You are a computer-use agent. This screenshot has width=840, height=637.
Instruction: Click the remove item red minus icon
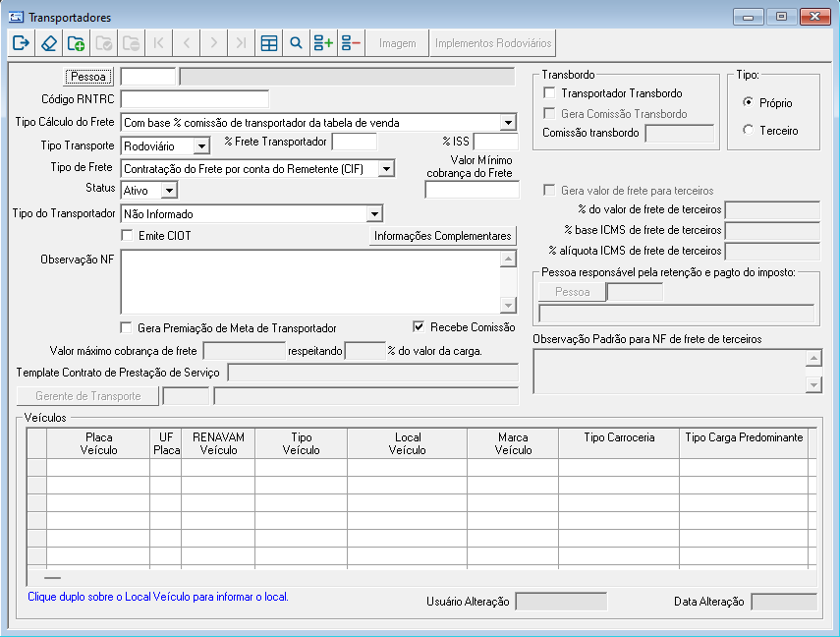tap(352, 42)
